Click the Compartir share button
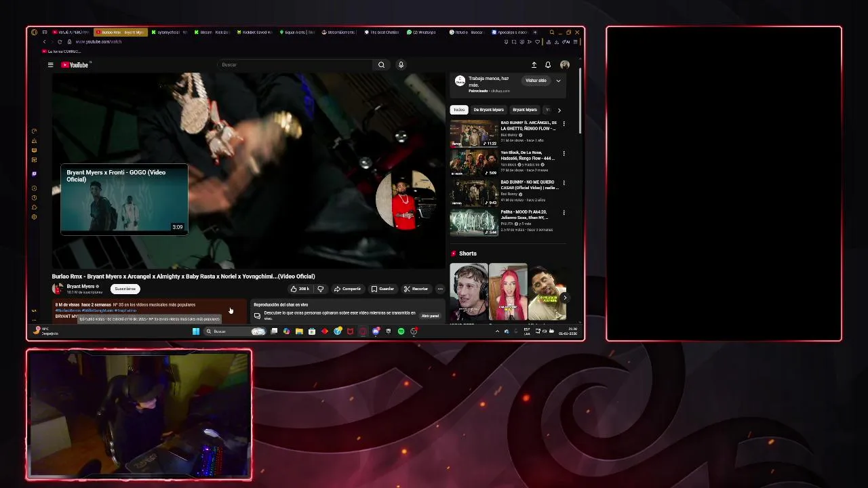Image resolution: width=868 pixels, height=488 pixels. tap(347, 289)
